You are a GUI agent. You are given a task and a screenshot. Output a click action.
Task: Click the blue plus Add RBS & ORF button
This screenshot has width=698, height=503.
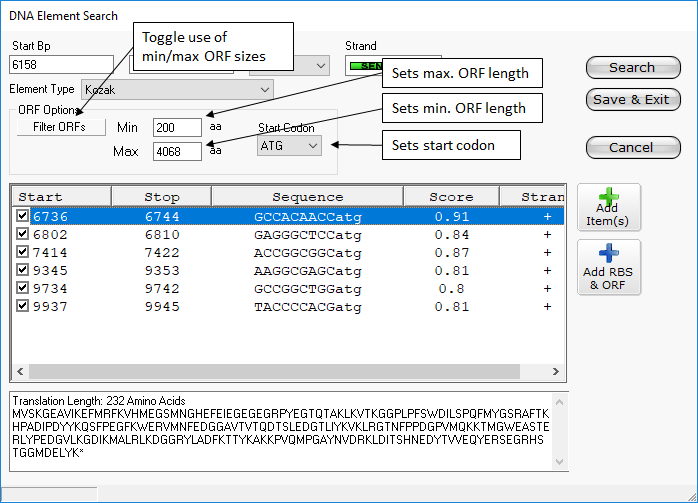[609, 267]
